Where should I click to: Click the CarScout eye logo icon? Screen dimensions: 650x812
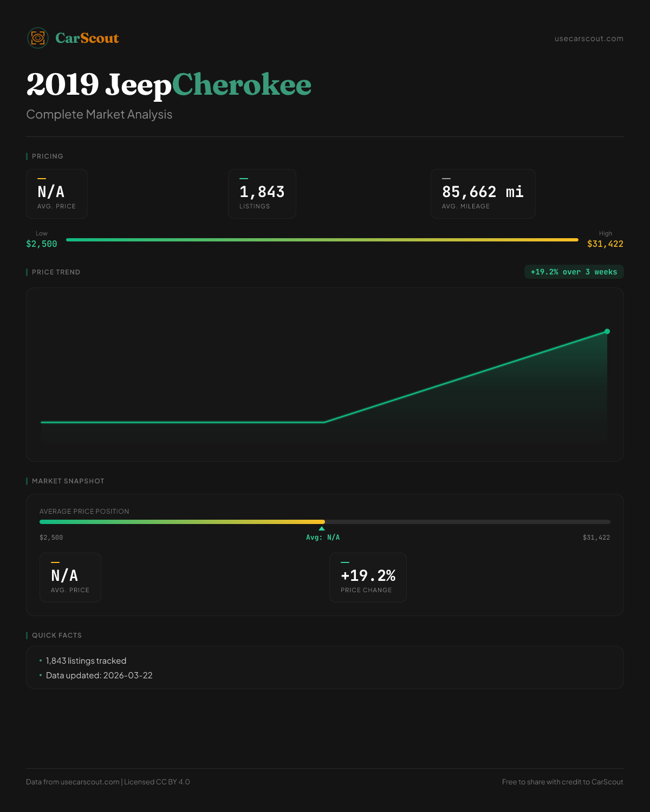[38, 38]
